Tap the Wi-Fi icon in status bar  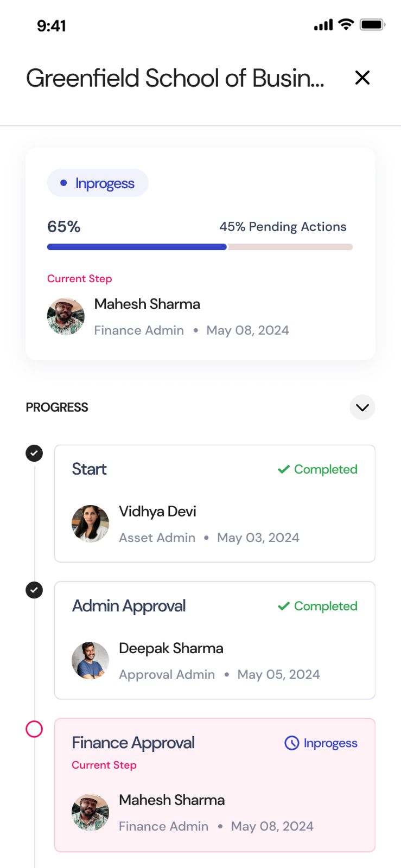(x=346, y=24)
